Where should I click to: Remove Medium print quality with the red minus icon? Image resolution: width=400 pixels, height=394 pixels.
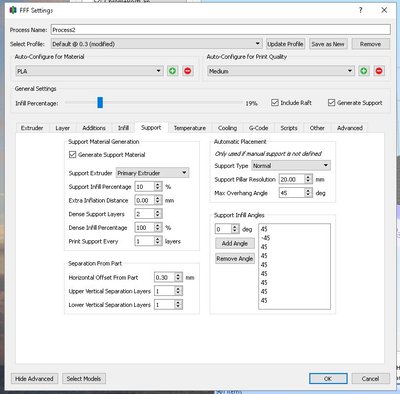[379, 71]
